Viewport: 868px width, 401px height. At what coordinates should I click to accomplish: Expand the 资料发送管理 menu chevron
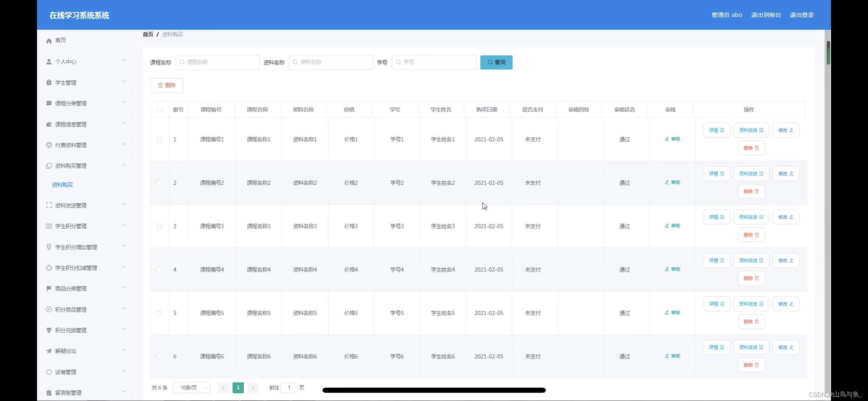click(x=123, y=205)
